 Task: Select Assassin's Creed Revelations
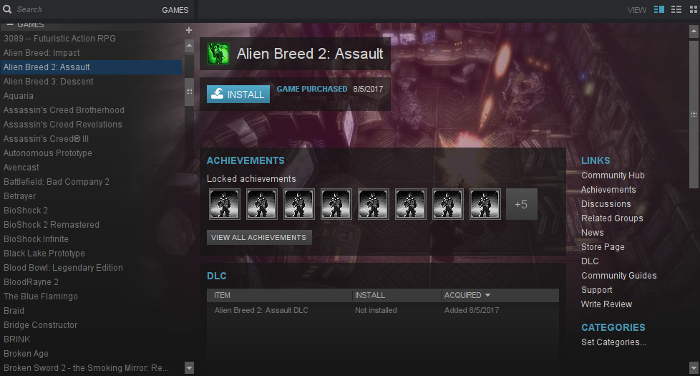92,124
